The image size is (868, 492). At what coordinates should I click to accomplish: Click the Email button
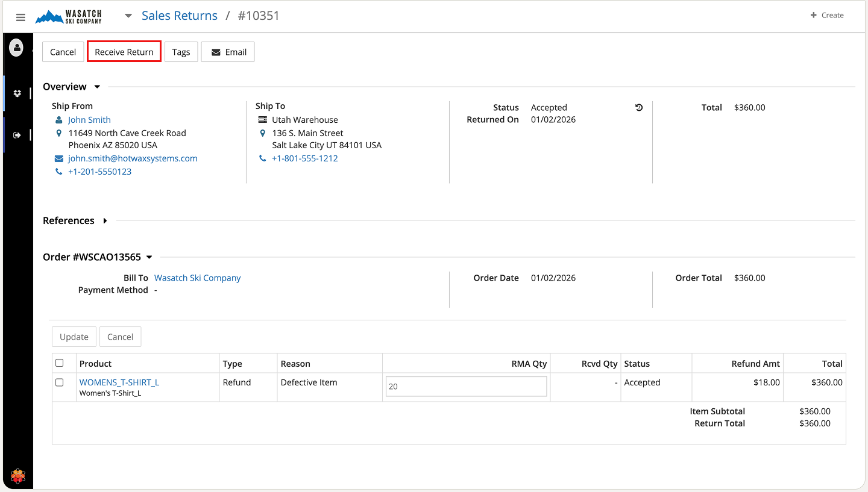(228, 52)
